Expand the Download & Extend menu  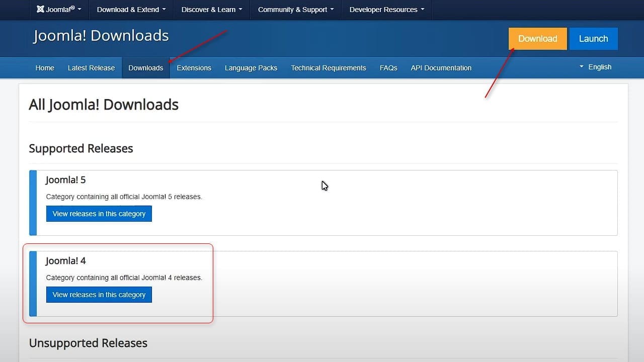[x=131, y=10]
